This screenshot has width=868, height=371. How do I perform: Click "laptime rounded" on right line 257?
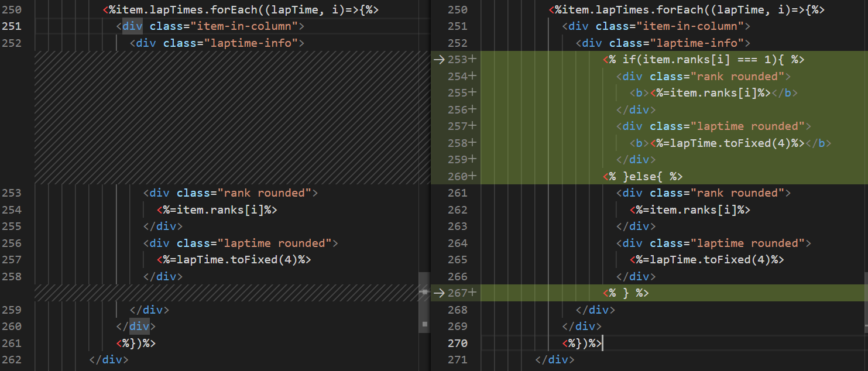pos(748,126)
